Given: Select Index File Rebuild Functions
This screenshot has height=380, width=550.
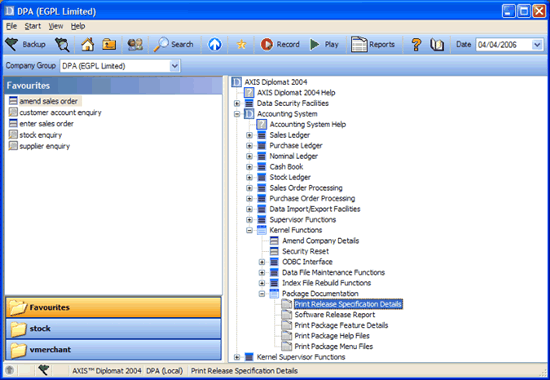Looking at the screenshot, I should (327, 283).
